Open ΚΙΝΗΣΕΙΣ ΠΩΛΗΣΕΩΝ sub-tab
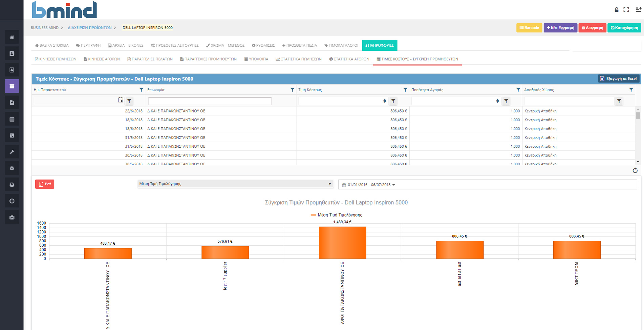The height and width of the screenshot is (330, 644). (56, 59)
